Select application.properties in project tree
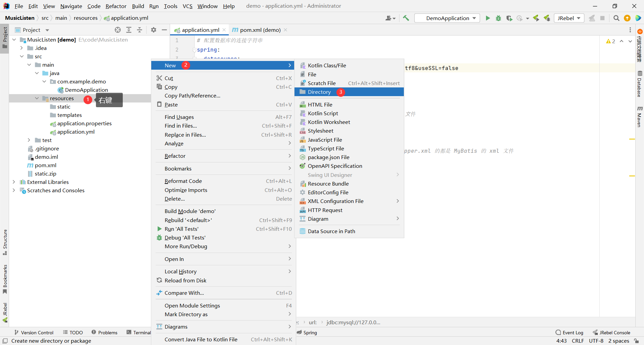The width and height of the screenshot is (644, 345). tap(84, 123)
